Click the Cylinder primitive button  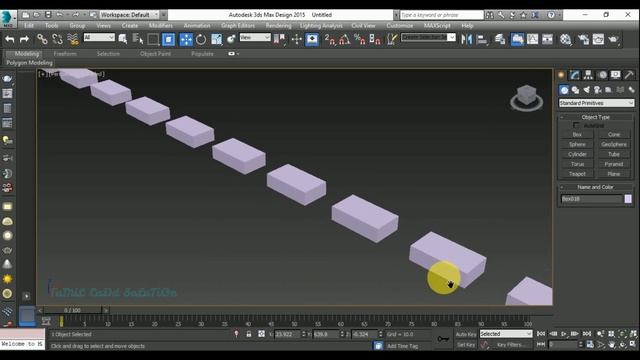pos(577,154)
